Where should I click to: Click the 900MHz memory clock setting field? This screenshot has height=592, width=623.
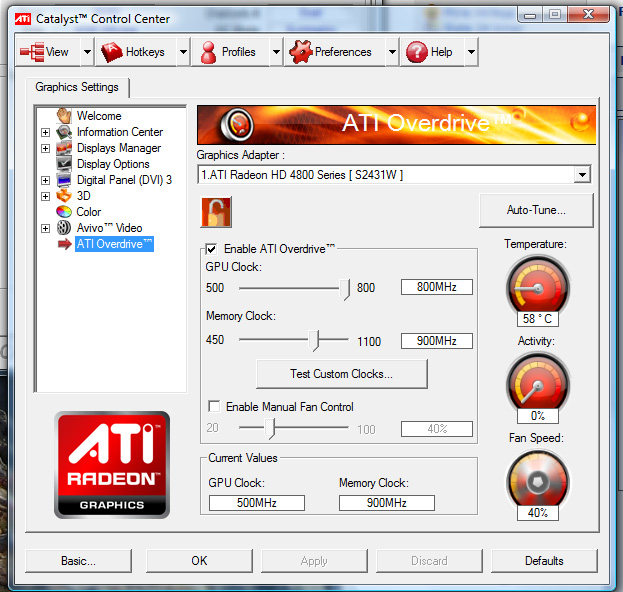(437, 341)
